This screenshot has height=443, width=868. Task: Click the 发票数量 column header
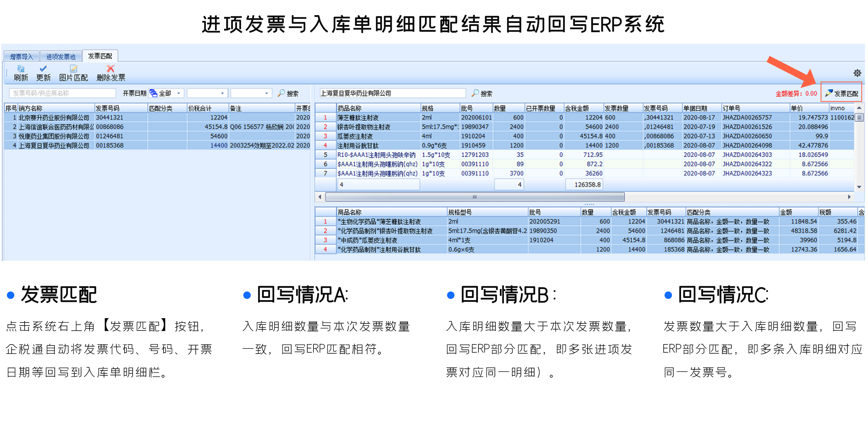[623, 108]
